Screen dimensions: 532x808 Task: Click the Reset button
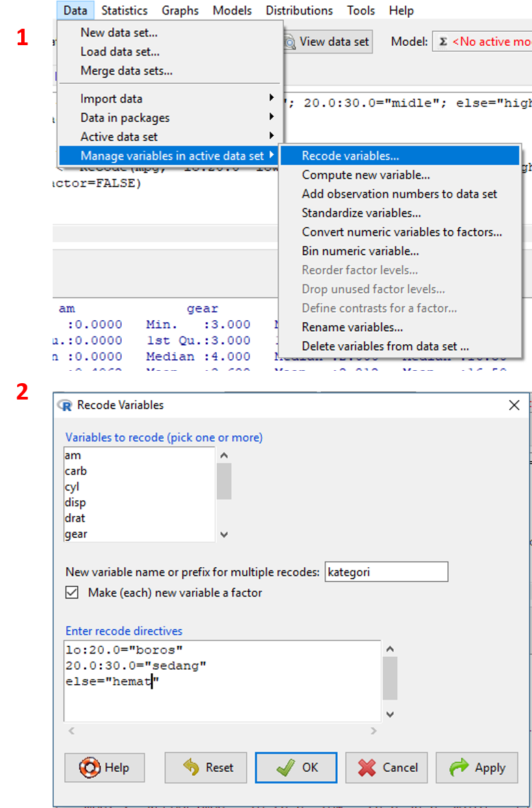(206, 768)
